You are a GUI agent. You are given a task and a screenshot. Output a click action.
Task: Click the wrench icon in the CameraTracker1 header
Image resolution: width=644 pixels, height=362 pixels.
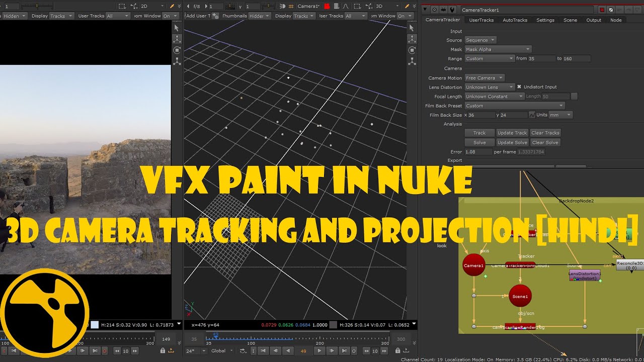pyautogui.click(x=452, y=10)
